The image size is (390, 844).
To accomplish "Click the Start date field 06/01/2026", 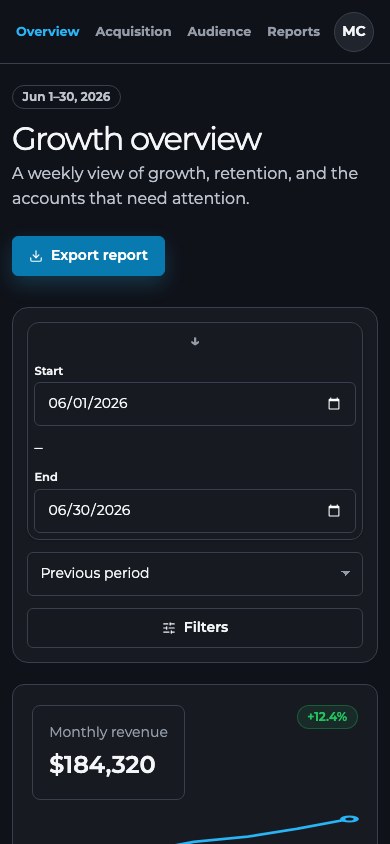I will (195, 404).
